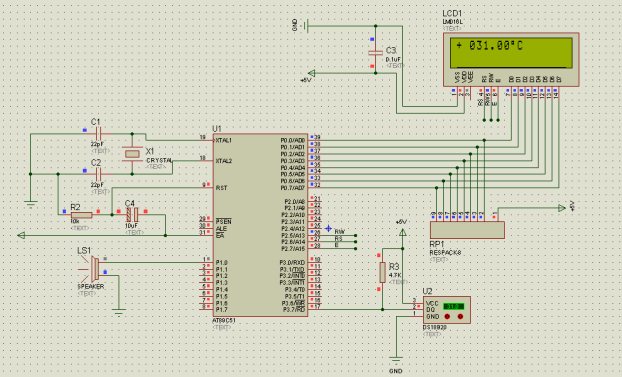Screen dimensions: 622x377
Task: Click the DQ pin label on U2
Action: (x=430, y=310)
